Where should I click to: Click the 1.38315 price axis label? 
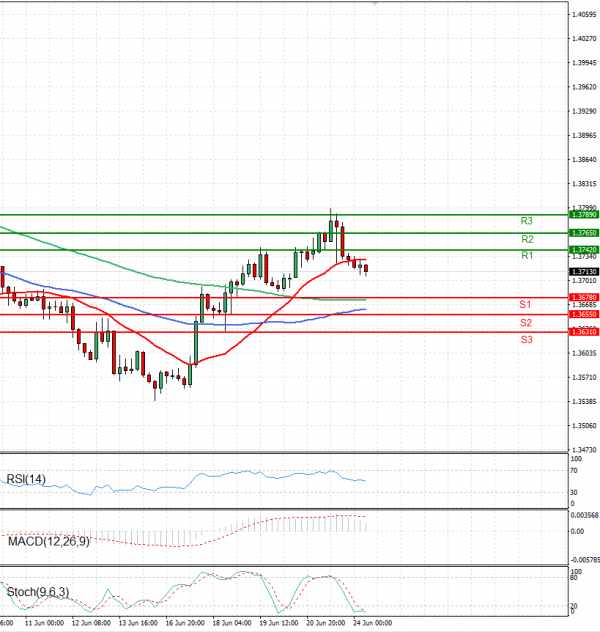coord(584,184)
